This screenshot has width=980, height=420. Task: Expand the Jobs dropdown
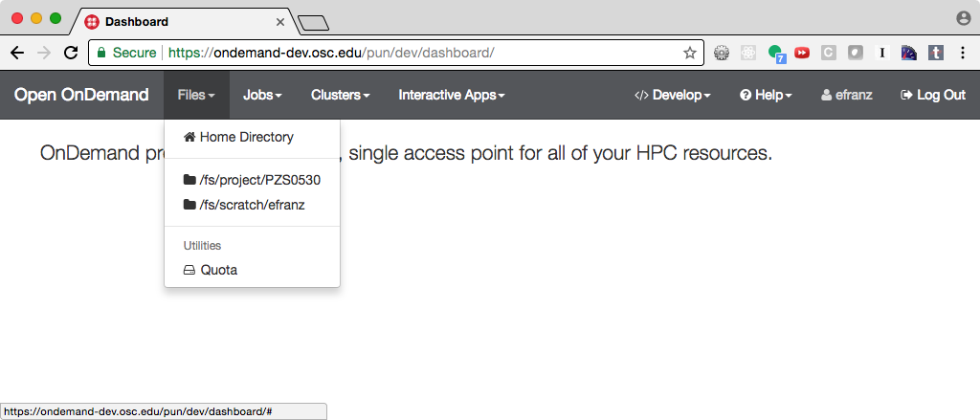pyautogui.click(x=262, y=95)
